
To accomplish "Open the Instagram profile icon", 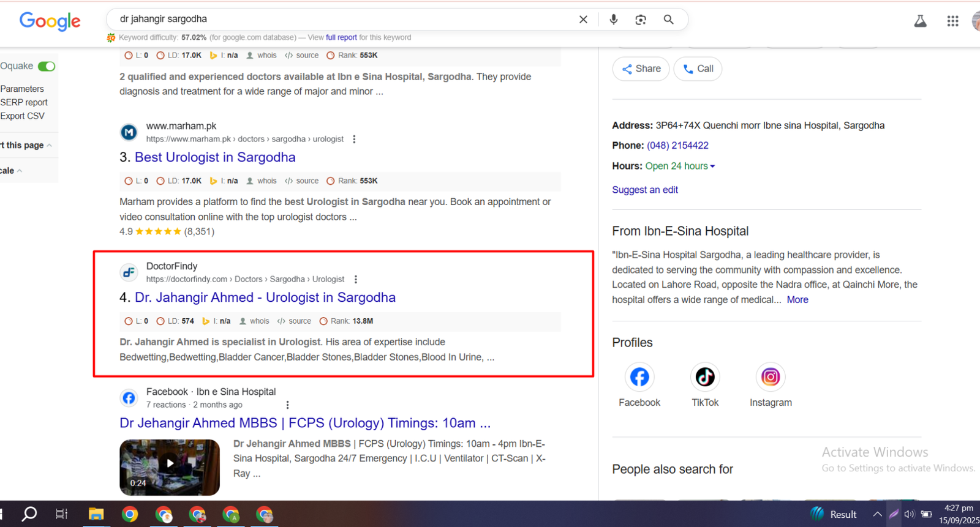I will click(770, 377).
